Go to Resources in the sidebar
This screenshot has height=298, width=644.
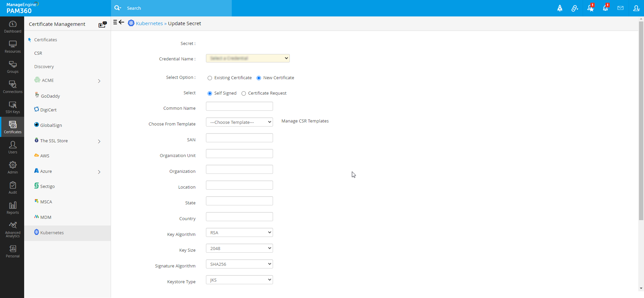12,47
